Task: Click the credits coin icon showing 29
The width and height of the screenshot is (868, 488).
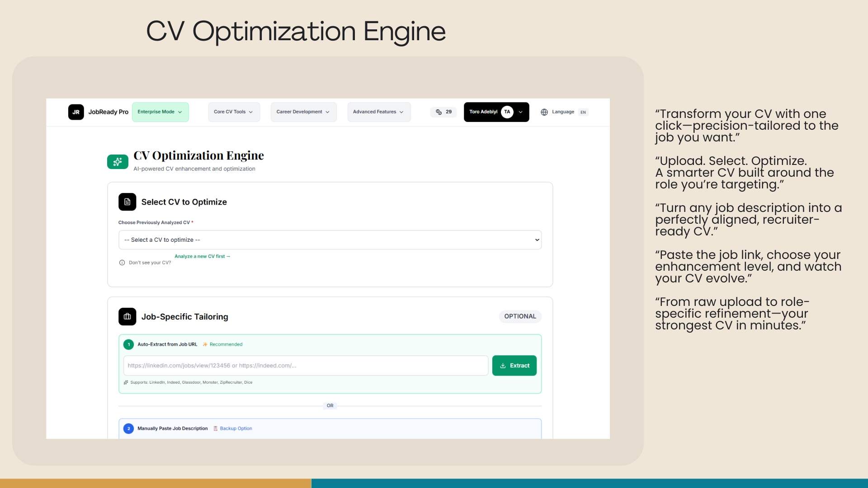Action: (x=439, y=112)
